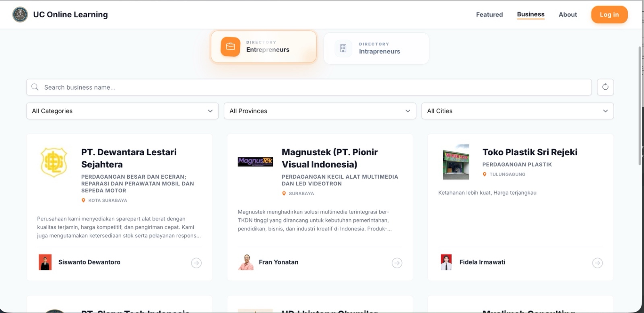Click the search magnifier icon
Screen dimensions: 644x313
pos(35,87)
